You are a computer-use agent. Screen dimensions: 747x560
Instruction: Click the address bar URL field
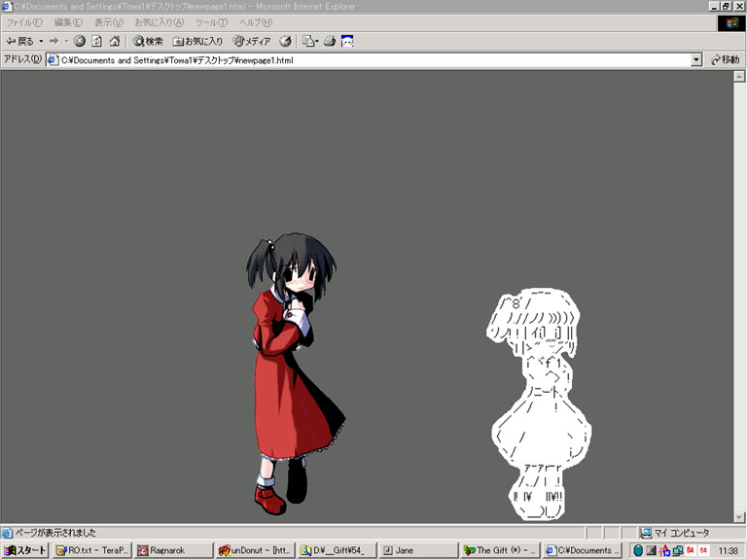(x=373, y=60)
